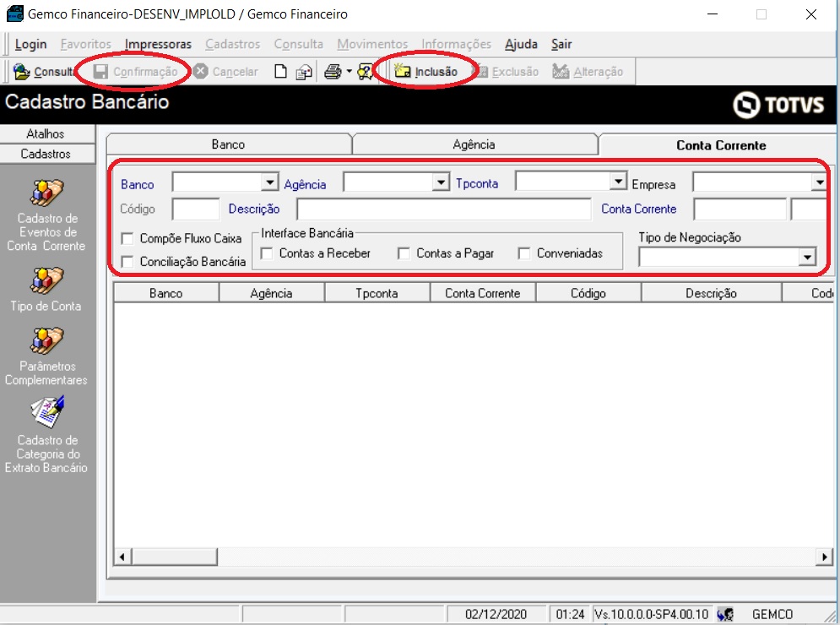
Task: Click the Código grid column header
Action: (x=588, y=293)
